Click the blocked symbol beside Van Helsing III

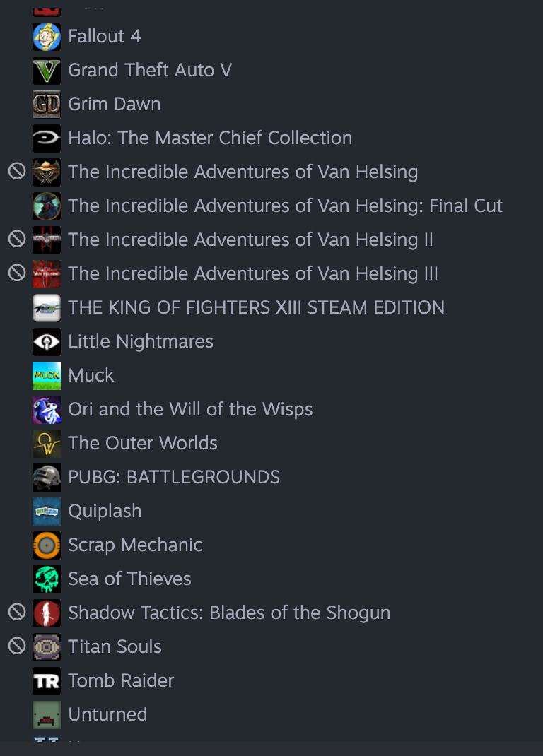[17, 273]
